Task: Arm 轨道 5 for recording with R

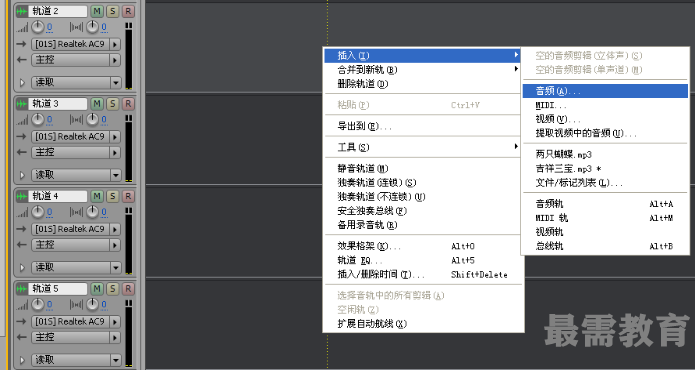Action: [x=128, y=289]
